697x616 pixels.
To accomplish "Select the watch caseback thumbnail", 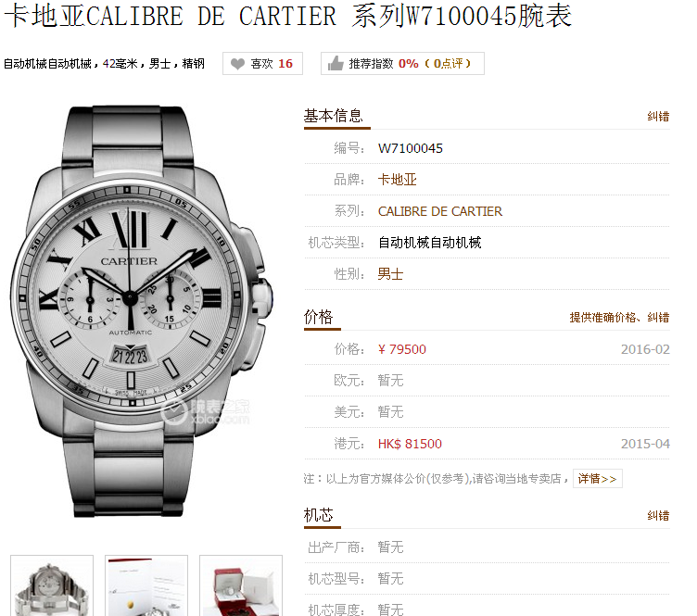I will pyautogui.click(x=52, y=585).
